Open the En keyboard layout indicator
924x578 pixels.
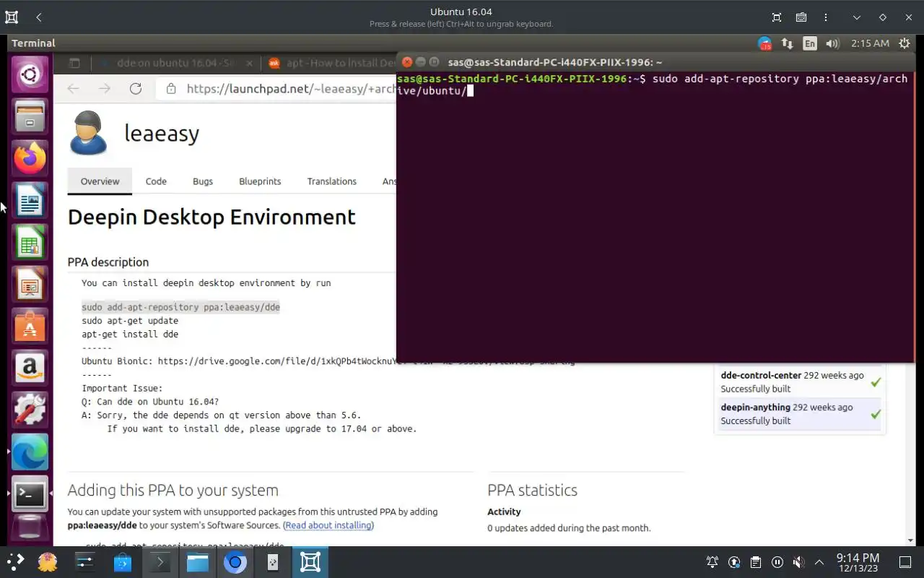[x=810, y=43]
